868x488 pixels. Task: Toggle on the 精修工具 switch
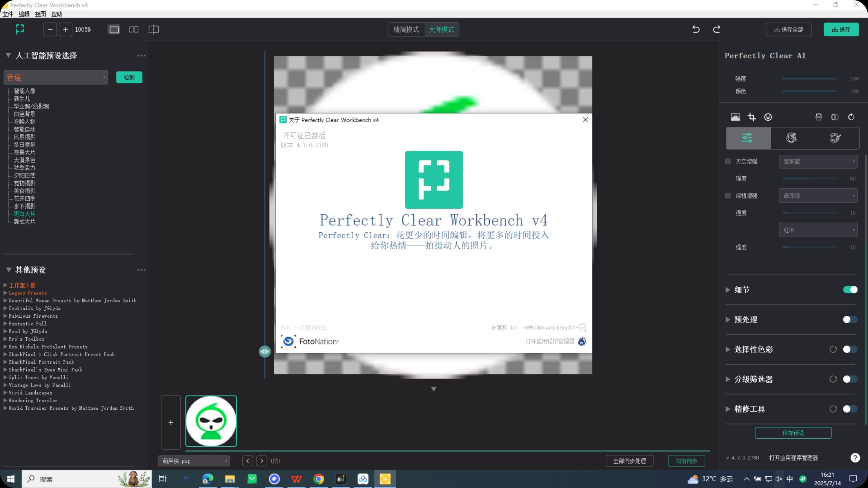coord(850,409)
